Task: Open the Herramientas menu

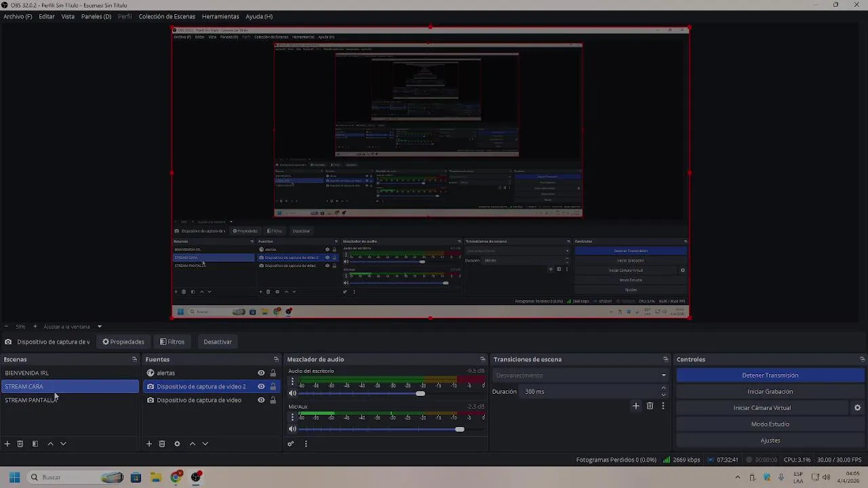Action: coord(220,16)
